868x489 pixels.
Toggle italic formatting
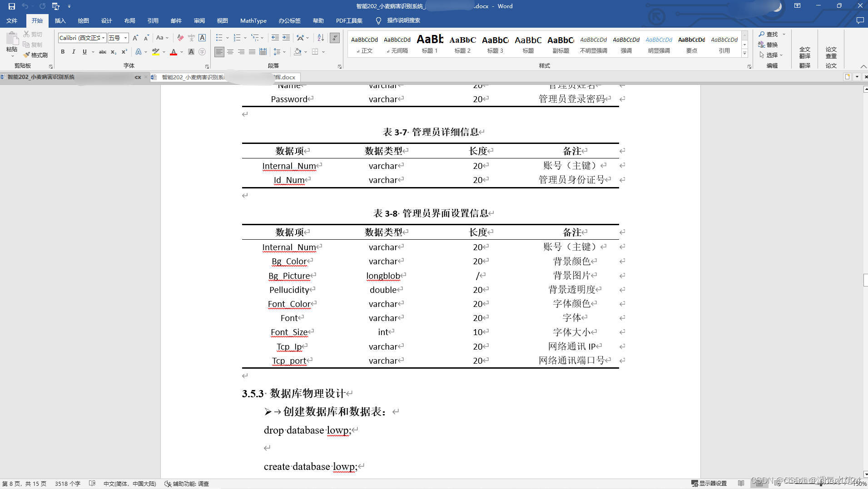(x=74, y=52)
